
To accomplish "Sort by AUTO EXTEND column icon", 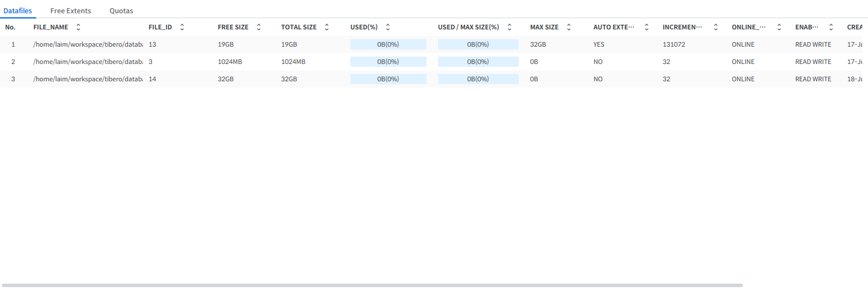I will click(647, 27).
